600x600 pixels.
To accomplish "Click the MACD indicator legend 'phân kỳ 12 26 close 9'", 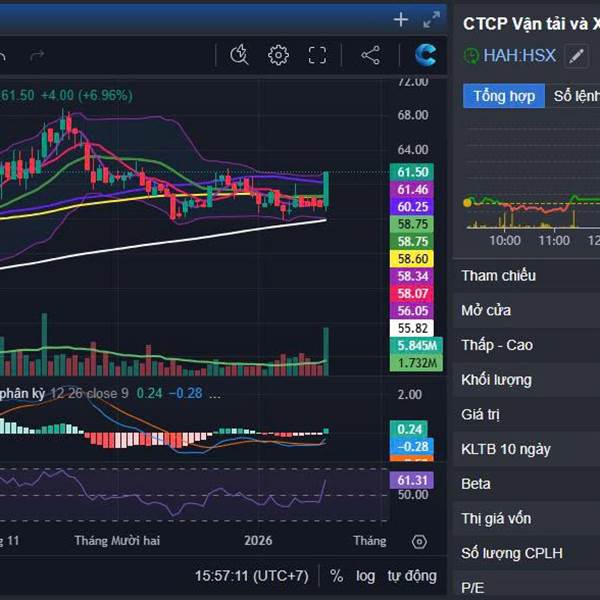I will [x=64, y=394].
